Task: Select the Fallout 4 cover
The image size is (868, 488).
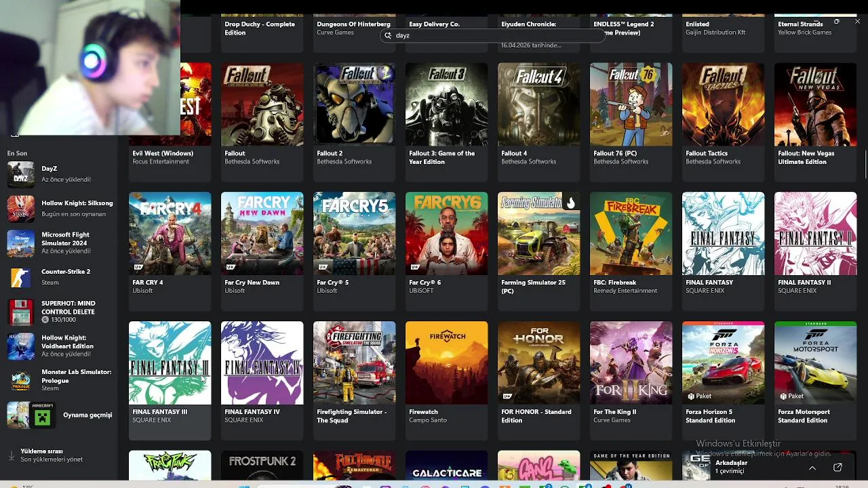Action: (538, 104)
